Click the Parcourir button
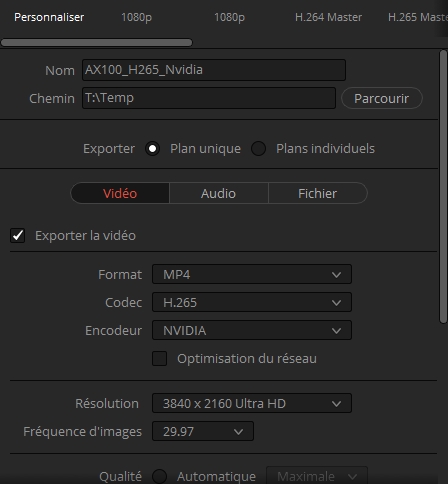This screenshot has height=484, width=448. [x=382, y=98]
